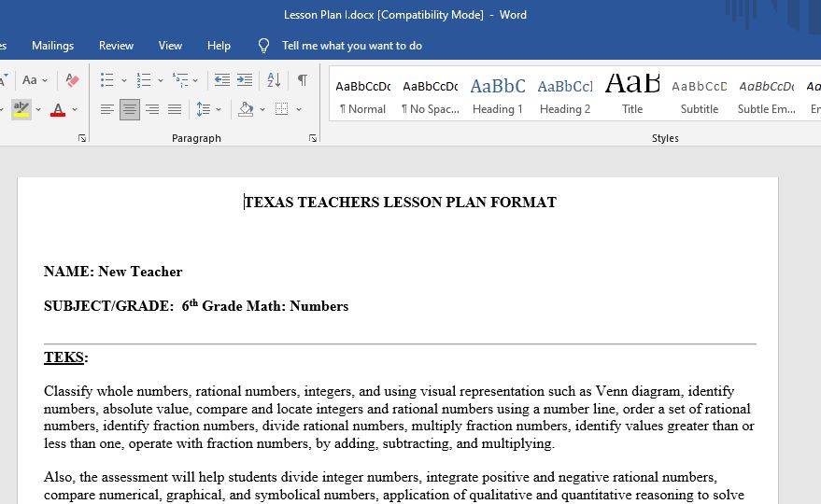Apply the Subtle Emphasis style
This screenshot has height=504, width=821.
pyautogui.click(x=767, y=94)
